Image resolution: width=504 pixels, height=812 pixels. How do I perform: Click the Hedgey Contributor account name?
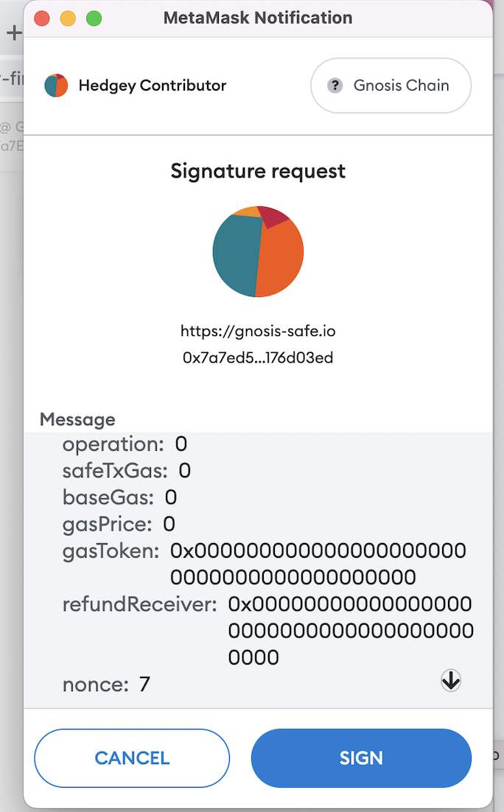point(153,85)
